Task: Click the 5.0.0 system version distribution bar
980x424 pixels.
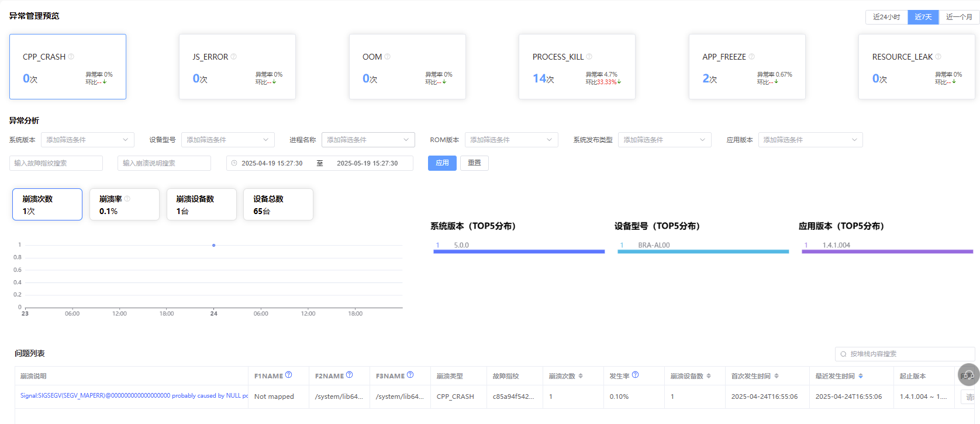Action: (519, 251)
